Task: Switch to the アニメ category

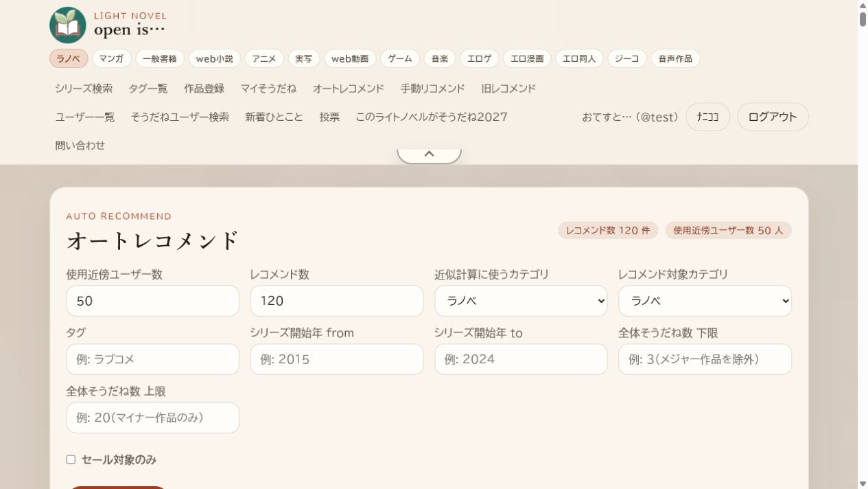Action: pos(264,58)
